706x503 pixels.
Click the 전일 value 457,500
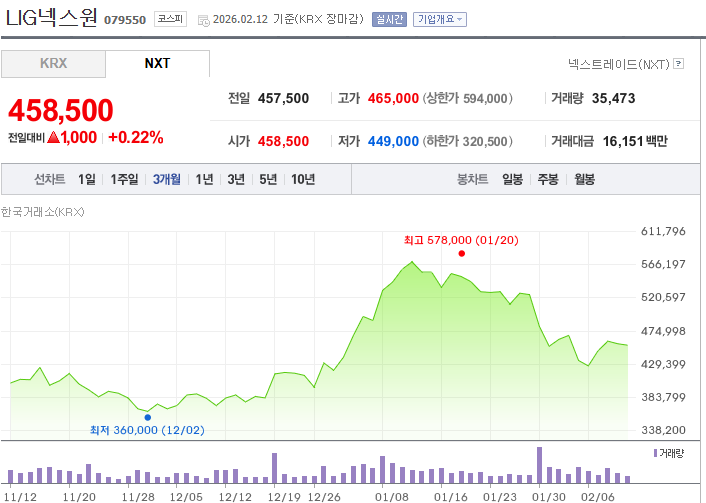(283, 98)
